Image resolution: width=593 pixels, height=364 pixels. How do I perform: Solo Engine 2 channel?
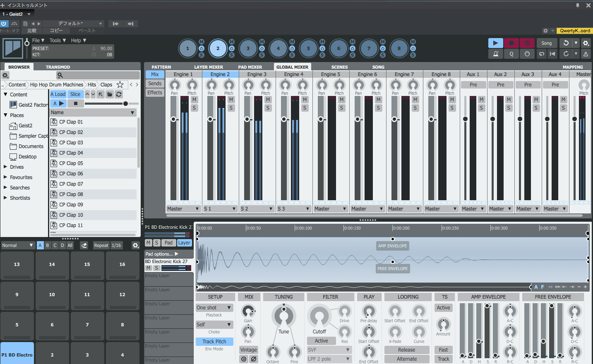pos(231,108)
